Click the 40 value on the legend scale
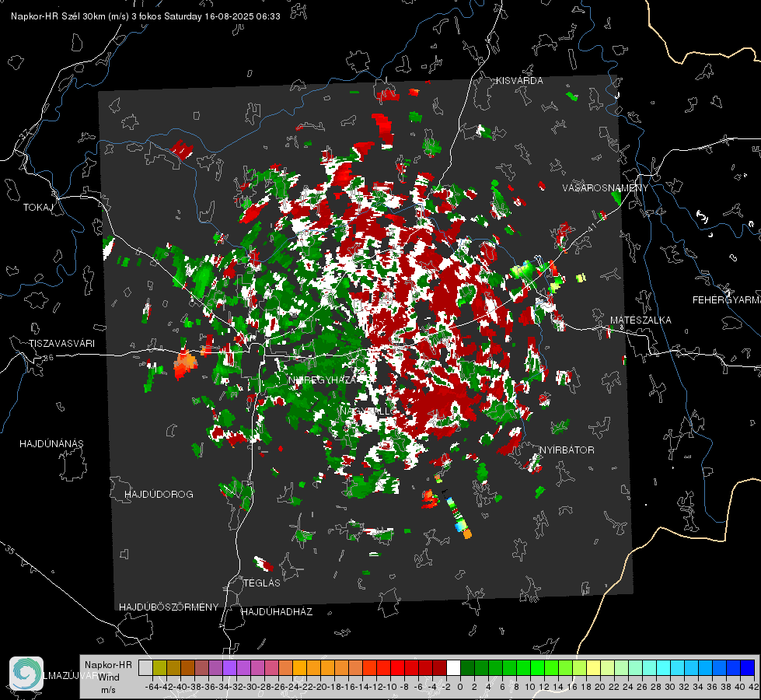Viewport: 761px width, 700px height. pyautogui.click(x=740, y=687)
